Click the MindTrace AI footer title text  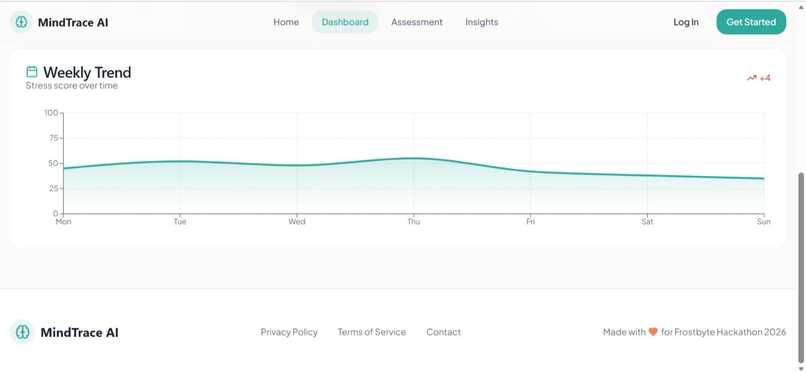click(x=79, y=332)
